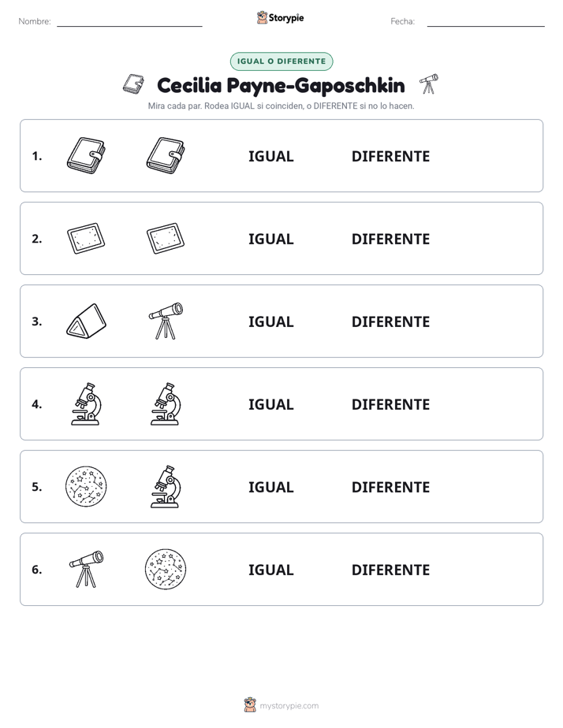Click the star map circle in row 6

(166, 569)
